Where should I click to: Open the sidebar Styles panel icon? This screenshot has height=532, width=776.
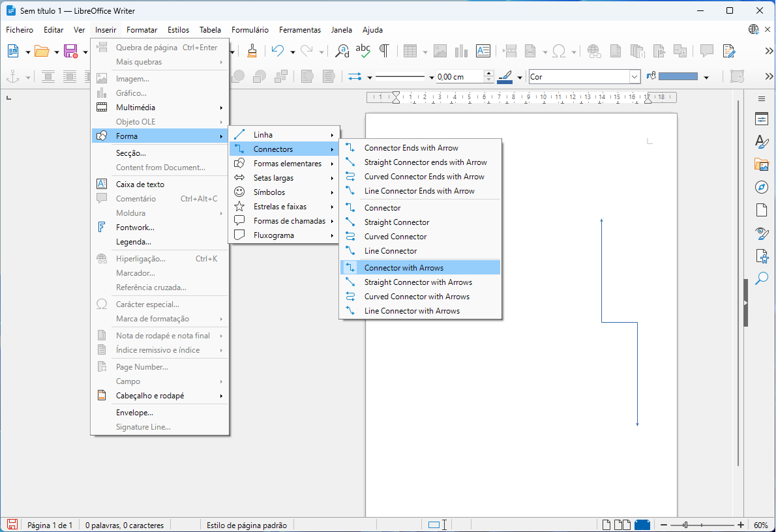click(x=762, y=141)
